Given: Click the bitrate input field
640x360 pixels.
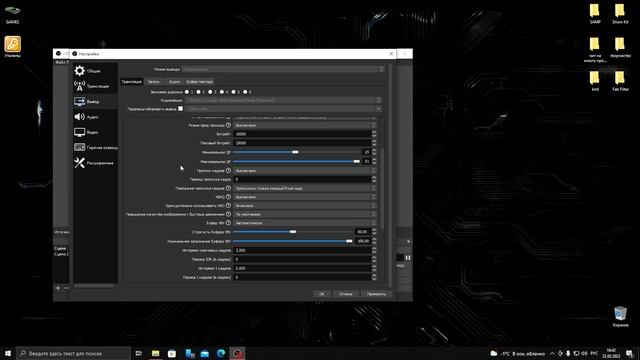Looking at the screenshot, I should [x=302, y=134].
